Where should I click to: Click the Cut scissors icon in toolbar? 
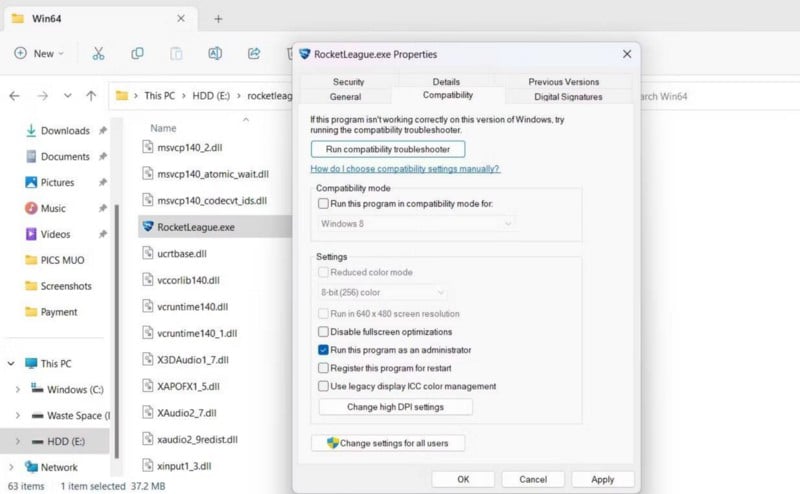(98, 53)
